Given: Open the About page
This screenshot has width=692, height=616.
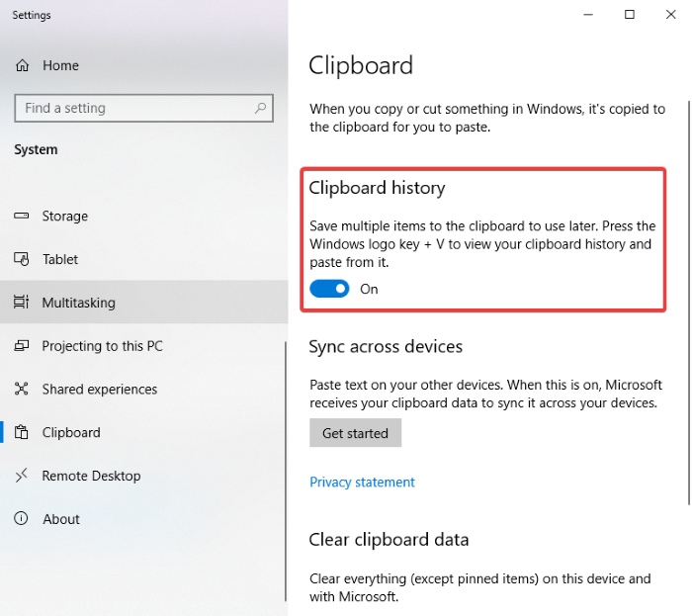Looking at the screenshot, I should click(x=61, y=519).
